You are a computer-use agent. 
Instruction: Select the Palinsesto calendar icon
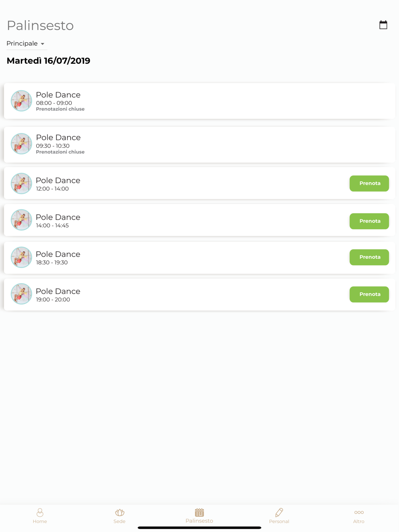click(x=199, y=512)
